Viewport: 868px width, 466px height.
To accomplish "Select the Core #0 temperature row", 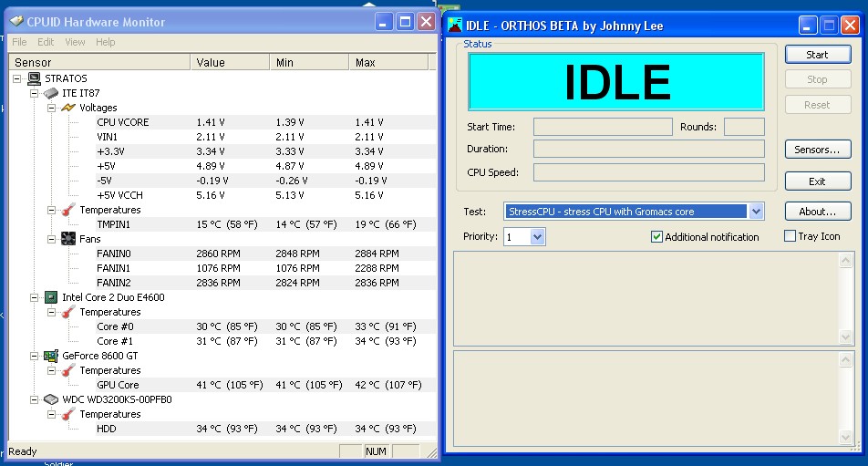I will 265,326.
